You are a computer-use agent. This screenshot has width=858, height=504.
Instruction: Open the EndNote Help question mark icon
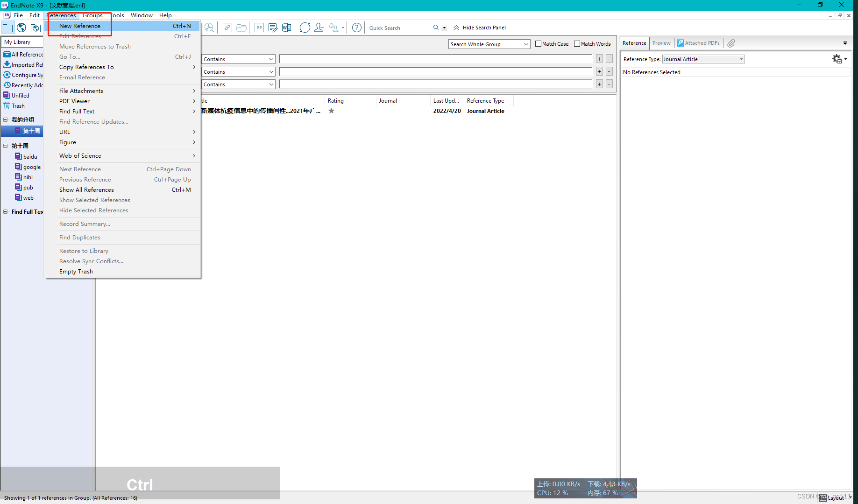tap(357, 28)
